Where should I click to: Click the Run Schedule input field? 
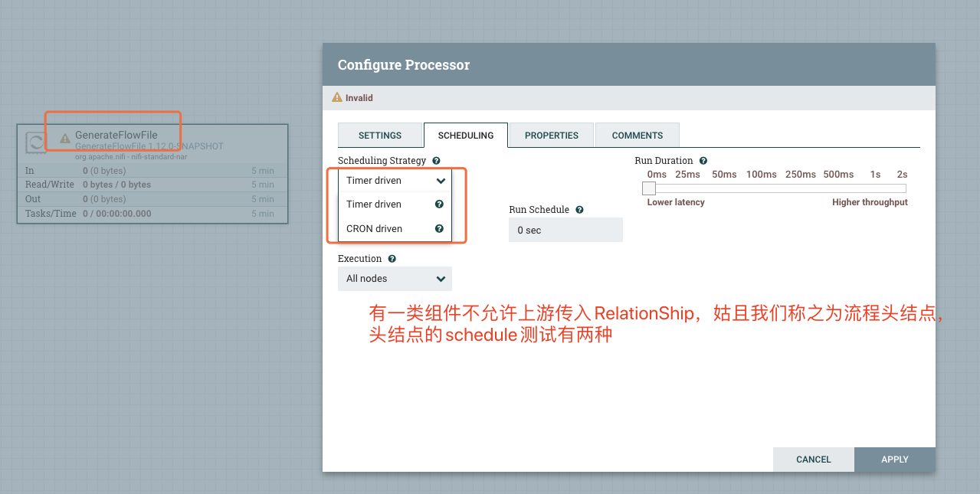(565, 230)
